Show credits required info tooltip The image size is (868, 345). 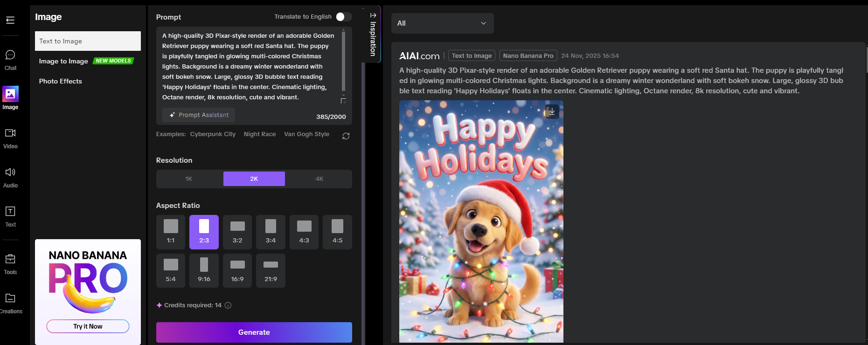coord(228,305)
